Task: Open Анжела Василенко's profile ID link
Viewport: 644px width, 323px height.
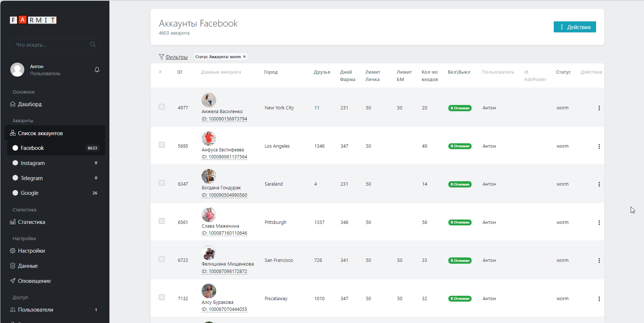Action: [x=224, y=119]
